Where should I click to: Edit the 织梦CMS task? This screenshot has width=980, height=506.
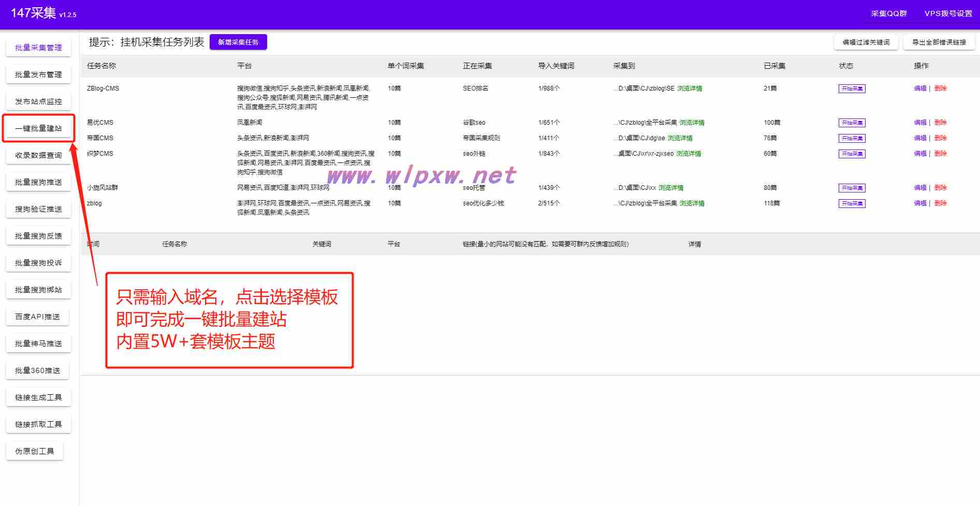[x=920, y=154]
